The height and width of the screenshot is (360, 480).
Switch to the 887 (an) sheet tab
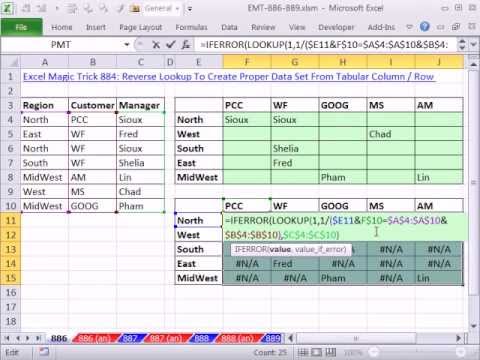[166, 338]
